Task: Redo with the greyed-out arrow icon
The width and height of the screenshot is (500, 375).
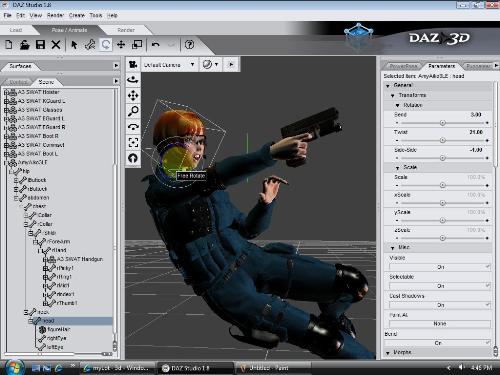Action: (171, 45)
